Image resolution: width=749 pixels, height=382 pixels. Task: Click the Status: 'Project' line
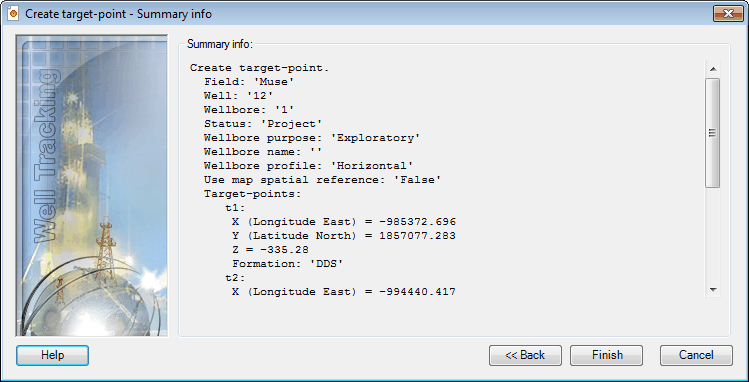point(263,124)
